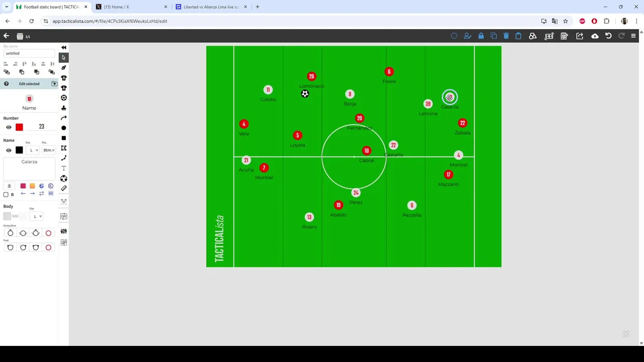Click the edit player icon in top toolbar
644x362 pixels.
coord(467,36)
